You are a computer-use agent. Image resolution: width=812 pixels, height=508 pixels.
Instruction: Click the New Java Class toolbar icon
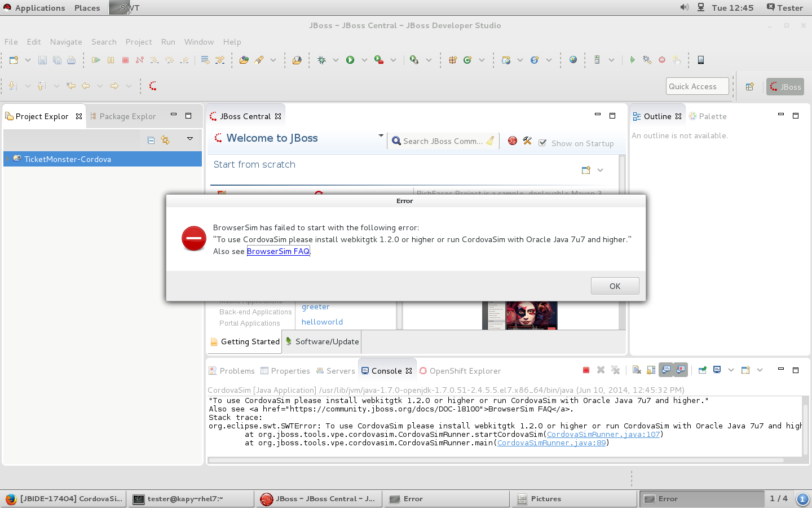(467, 60)
